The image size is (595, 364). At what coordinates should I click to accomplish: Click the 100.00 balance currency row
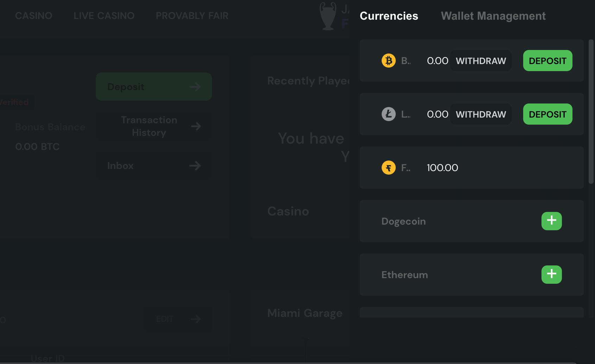tap(472, 168)
